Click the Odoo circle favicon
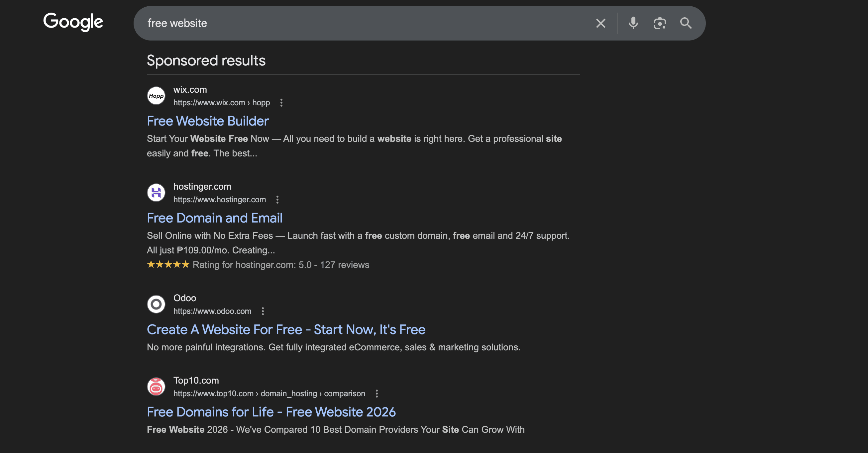The image size is (868, 453). pos(156,305)
